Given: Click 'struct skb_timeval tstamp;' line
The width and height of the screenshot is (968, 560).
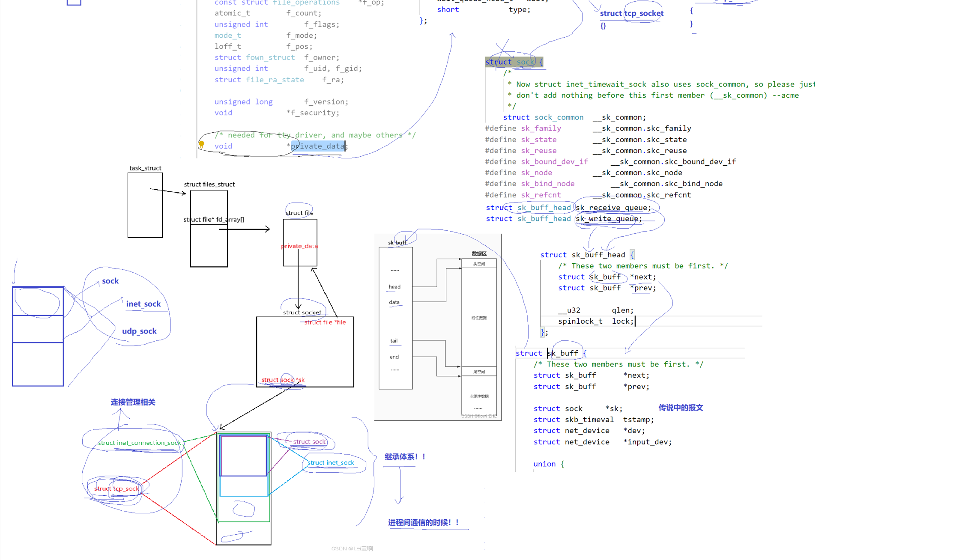Looking at the screenshot, I should pos(594,420).
